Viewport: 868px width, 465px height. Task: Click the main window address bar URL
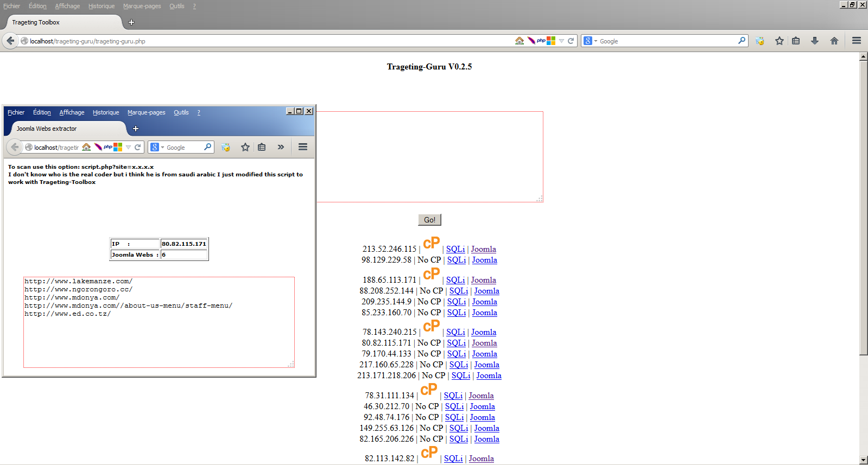87,41
